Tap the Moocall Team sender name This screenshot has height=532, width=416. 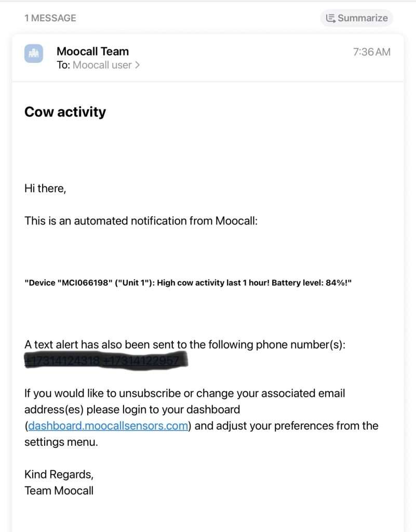tap(92, 51)
